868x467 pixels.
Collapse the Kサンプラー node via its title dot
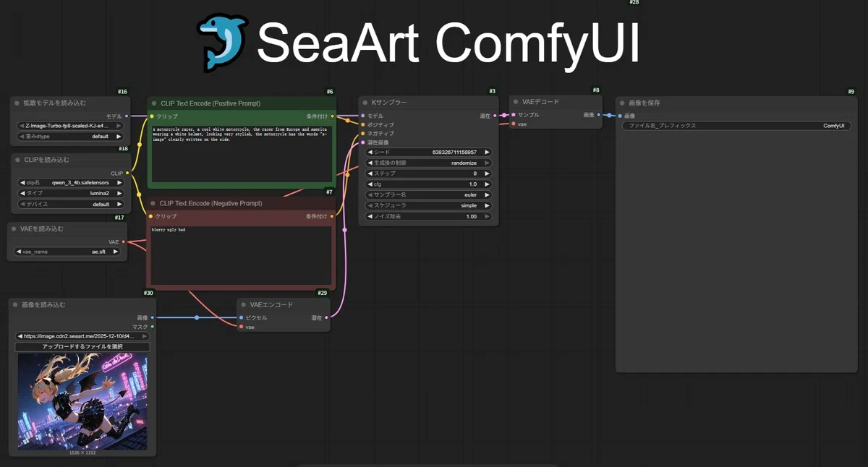pyautogui.click(x=365, y=103)
